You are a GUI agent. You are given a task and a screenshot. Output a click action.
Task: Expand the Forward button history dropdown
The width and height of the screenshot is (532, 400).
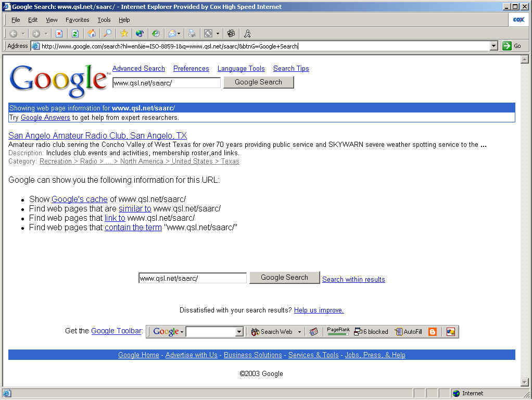click(46, 34)
